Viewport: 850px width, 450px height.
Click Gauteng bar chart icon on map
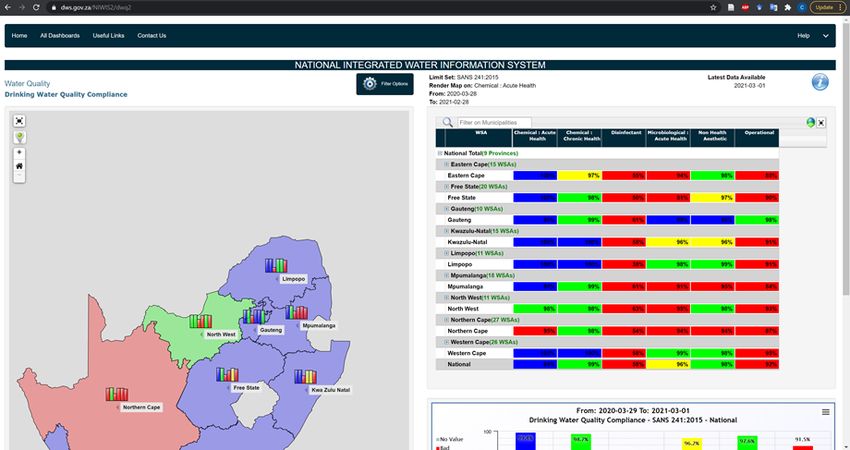pyautogui.click(x=254, y=316)
